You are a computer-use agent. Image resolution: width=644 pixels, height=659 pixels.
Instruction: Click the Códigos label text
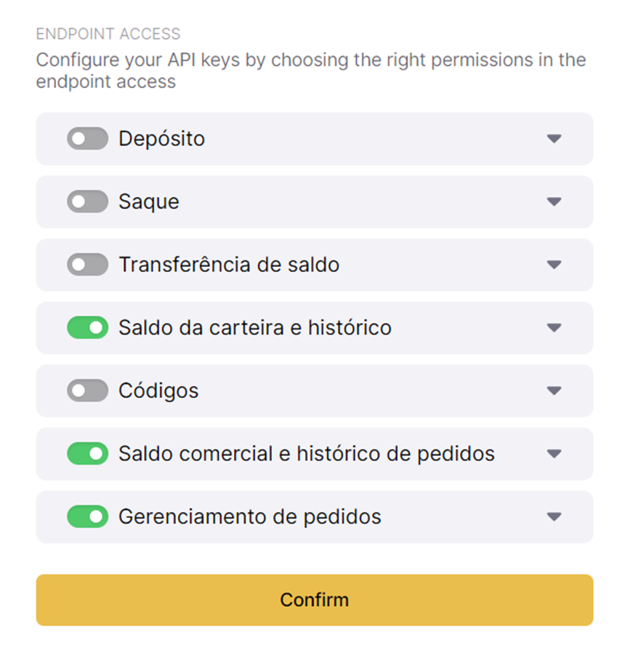coord(158,391)
